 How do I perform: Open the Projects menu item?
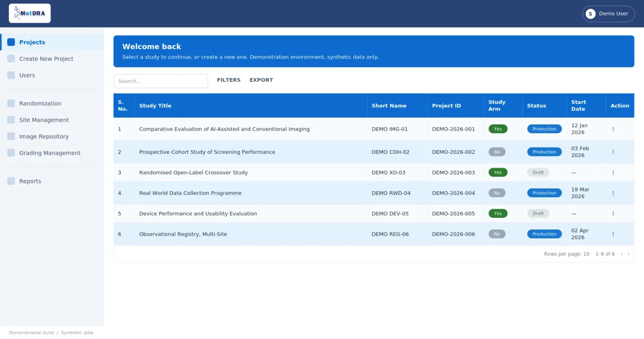pos(52,42)
